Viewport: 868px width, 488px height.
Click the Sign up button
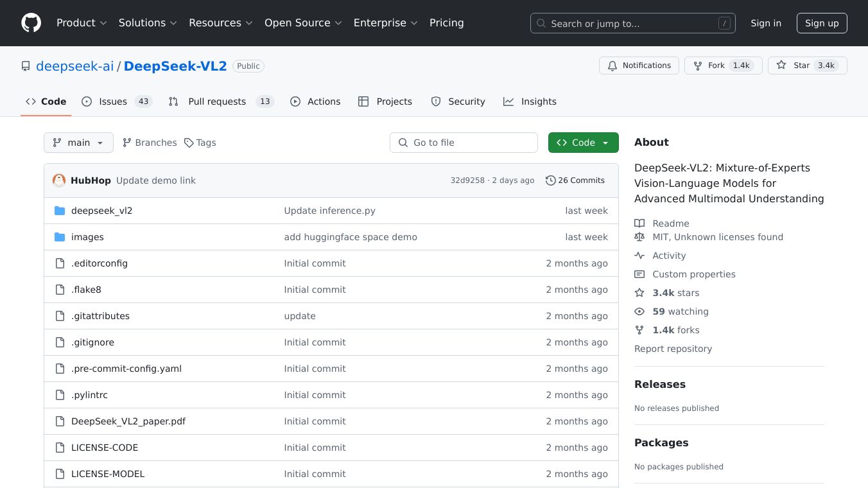pos(822,23)
